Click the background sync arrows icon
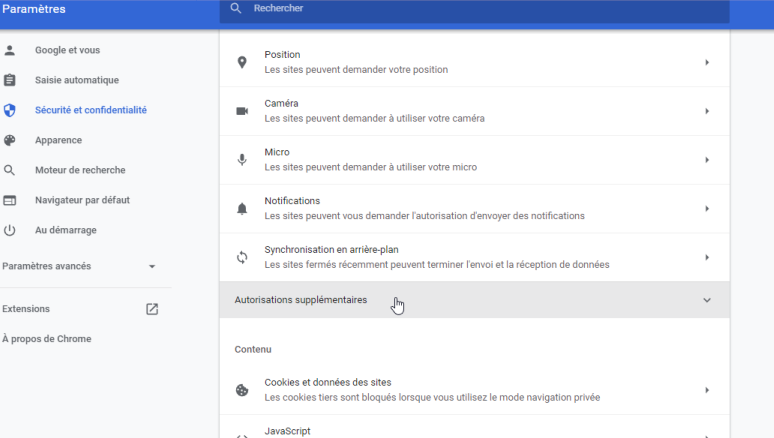This screenshot has height=438, width=774. [x=241, y=257]
